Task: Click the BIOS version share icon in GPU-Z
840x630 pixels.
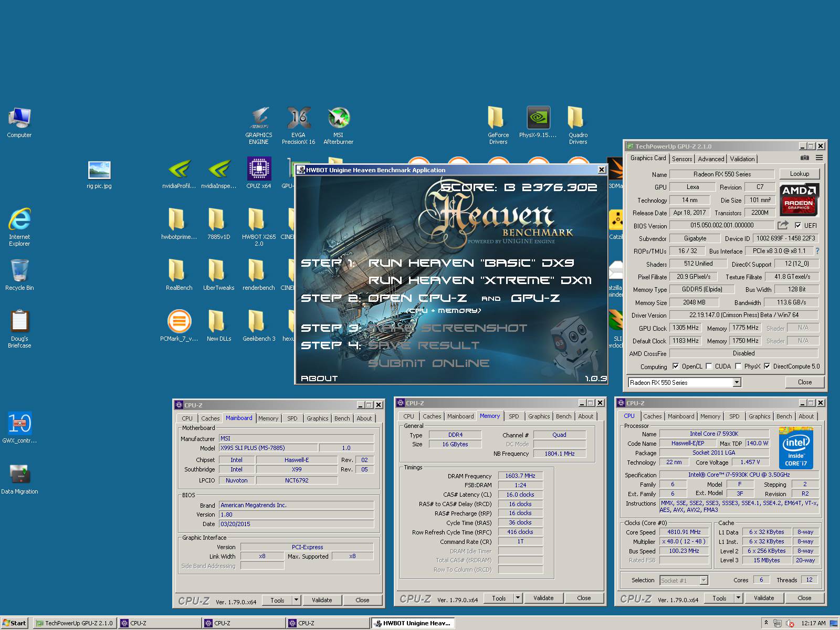Action: [x=783, y=225]
